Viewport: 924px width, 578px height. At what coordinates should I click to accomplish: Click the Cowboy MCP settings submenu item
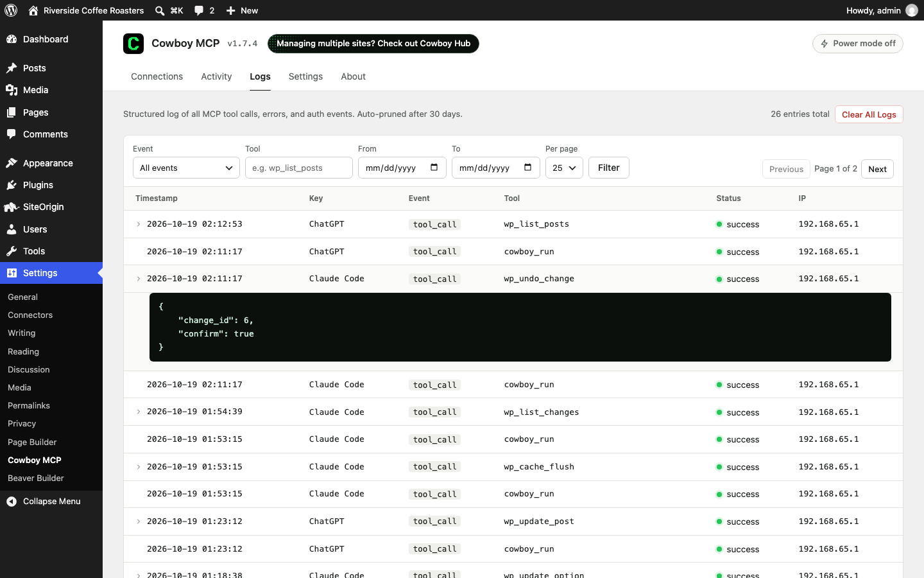pos(35,460)
